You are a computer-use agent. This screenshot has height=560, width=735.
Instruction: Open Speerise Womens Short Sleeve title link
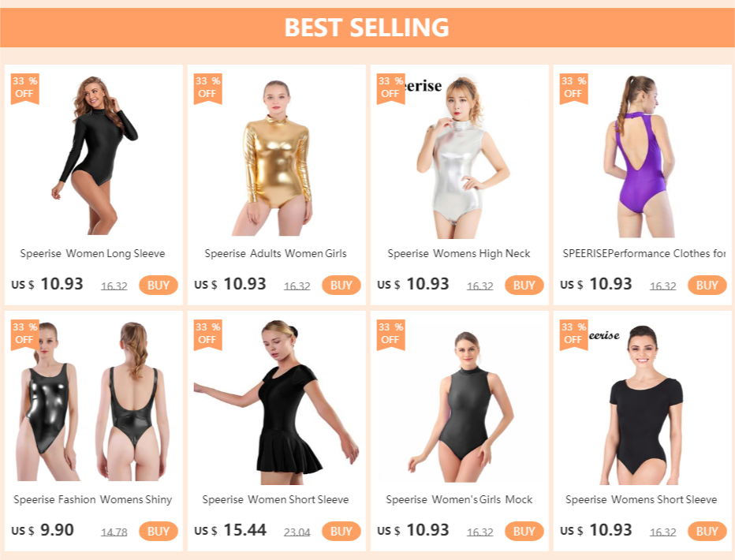pyautogui.click(x=641, y=499)
